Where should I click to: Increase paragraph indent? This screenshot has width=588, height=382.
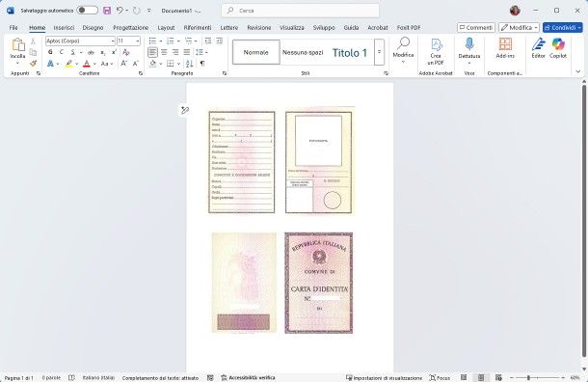click(x=220, y=41)
